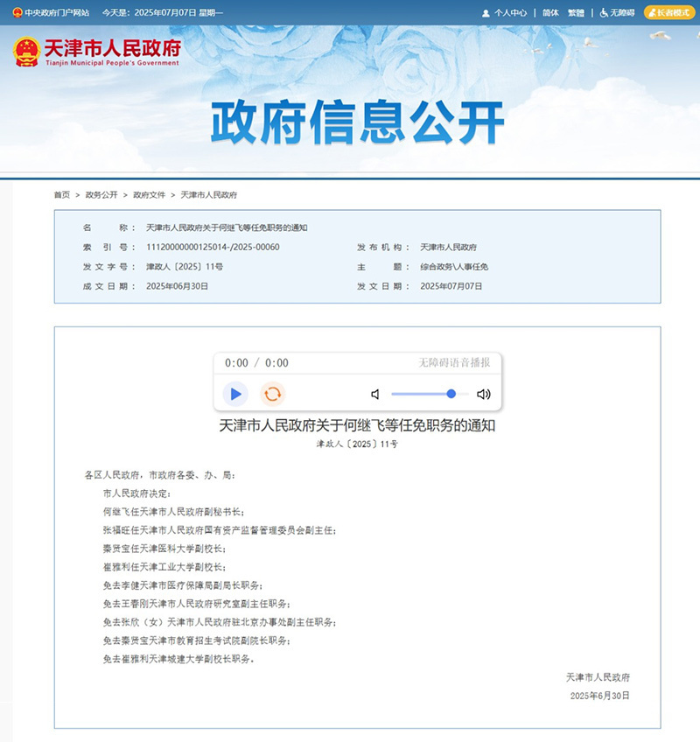Screen dimensions: 700x742
Task: Switch text display to 繁體
Action: pos(574,11)
